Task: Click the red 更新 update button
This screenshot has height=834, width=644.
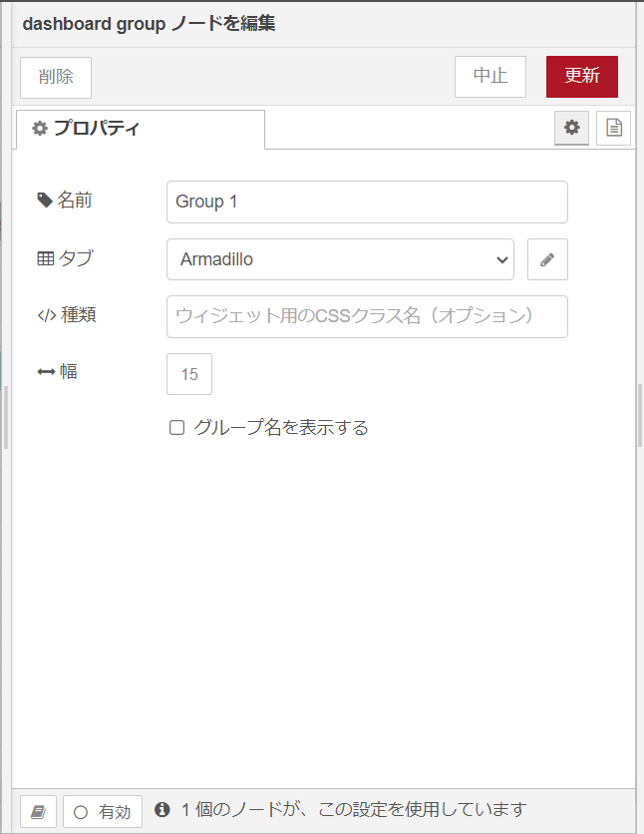Action: [582, 77]
